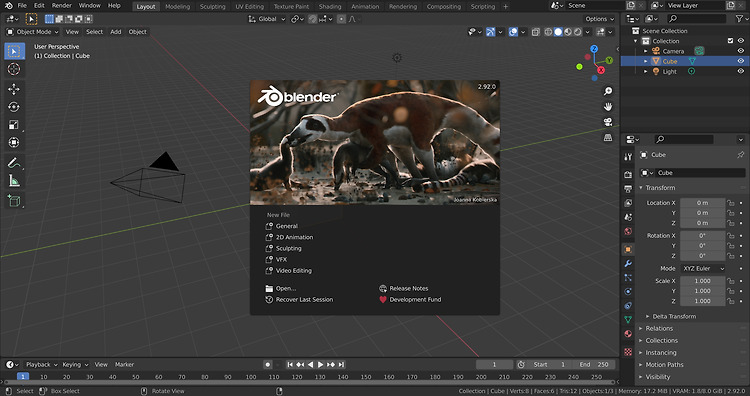Screen dimensions: 750x396
Task: Toggle the Rotation X lock icon
Action: pyautogui.click(x=731, y=236)
